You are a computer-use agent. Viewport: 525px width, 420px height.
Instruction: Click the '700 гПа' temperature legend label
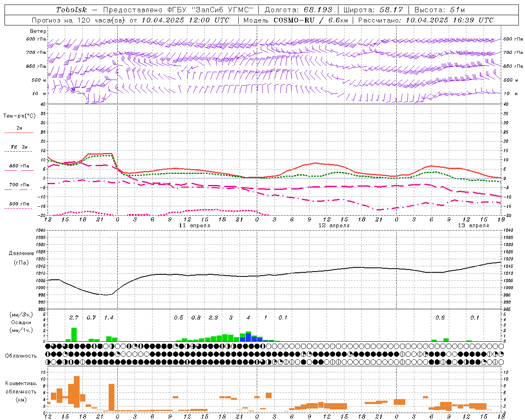pyautogui.click(x=19, y=185)
